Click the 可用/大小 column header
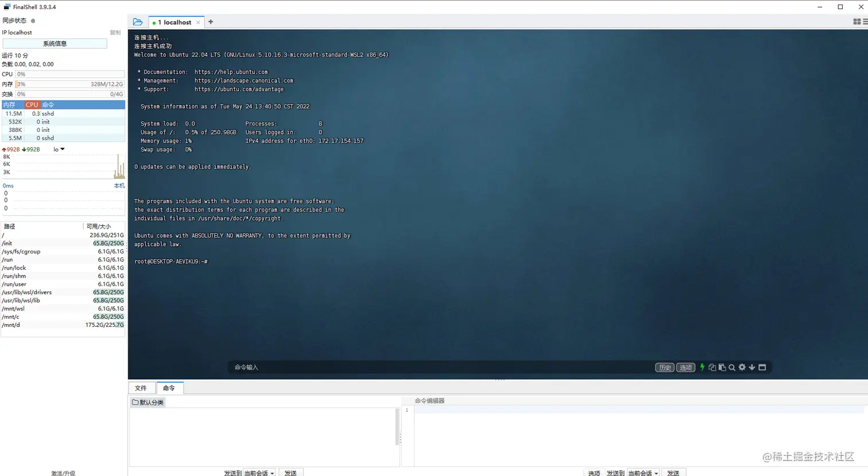Viewport: 868px width, 476px height. click(104, 227)
